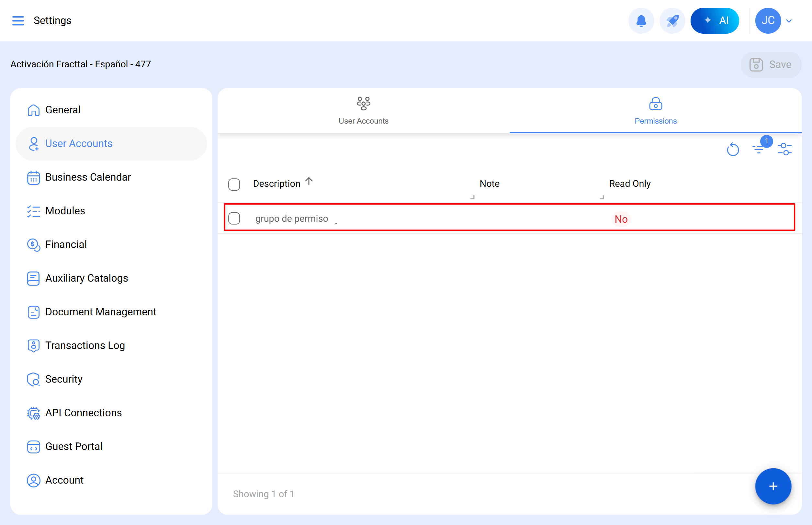Open Business Calendar in sidebar
The height and width of the screenshot is (525, 812).
pyautogui.click(x=88, y=177)
